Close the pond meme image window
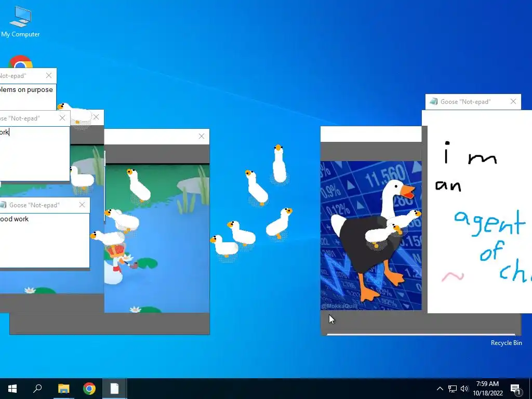 [x=202, y=137]
